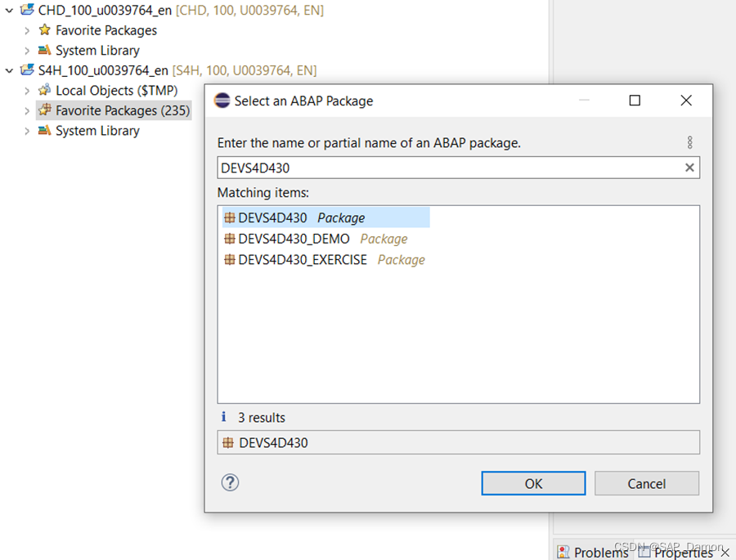
Task: Collapse the S4H_100_u0039764_en project node
Action: click(x=9, y=70)
